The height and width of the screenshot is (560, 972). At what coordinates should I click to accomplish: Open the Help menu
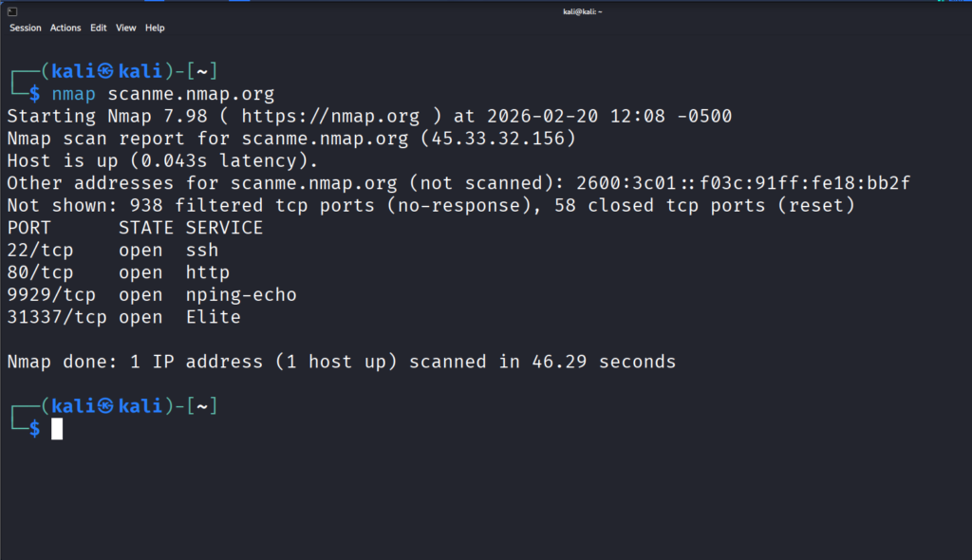(x=155, y=28)
